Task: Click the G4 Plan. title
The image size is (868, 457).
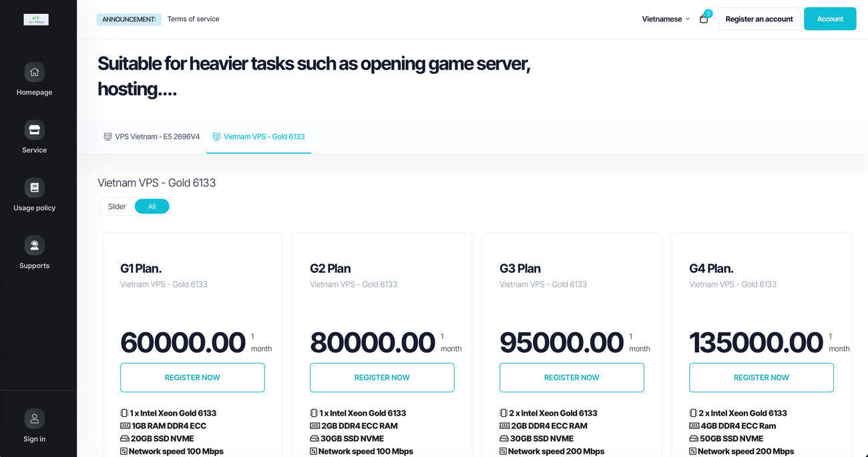Action: [711, 269]
